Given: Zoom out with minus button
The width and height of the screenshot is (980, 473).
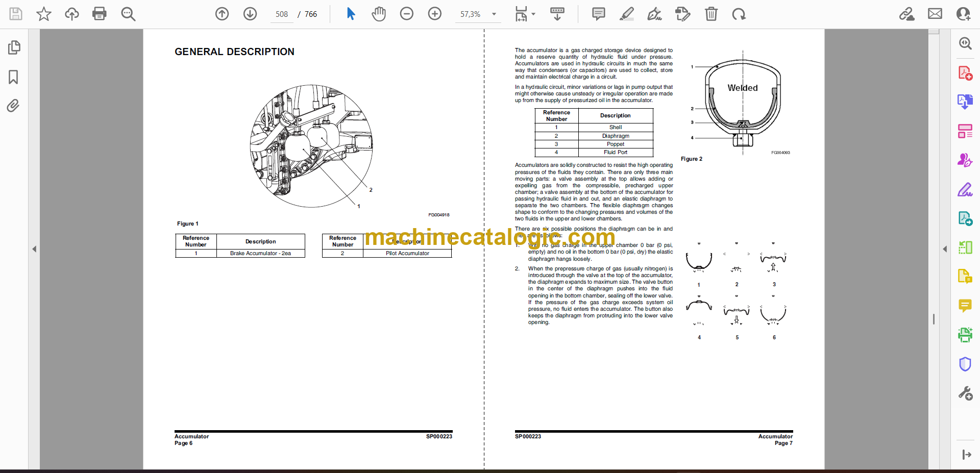Looking at the screenshot, I should [407, 14].
